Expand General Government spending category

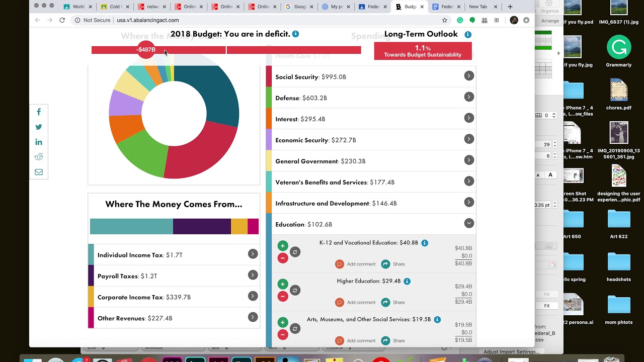(x=469, y=160)
